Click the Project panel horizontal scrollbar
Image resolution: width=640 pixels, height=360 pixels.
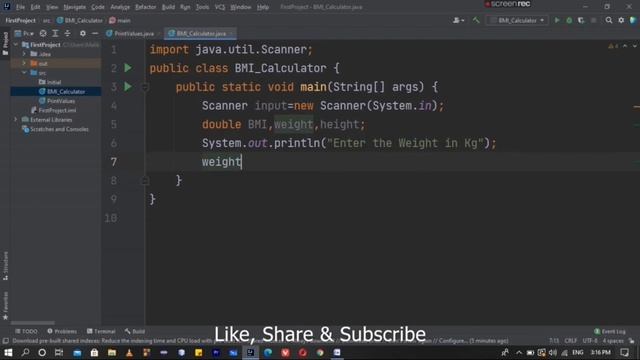[x=33, y=323]
